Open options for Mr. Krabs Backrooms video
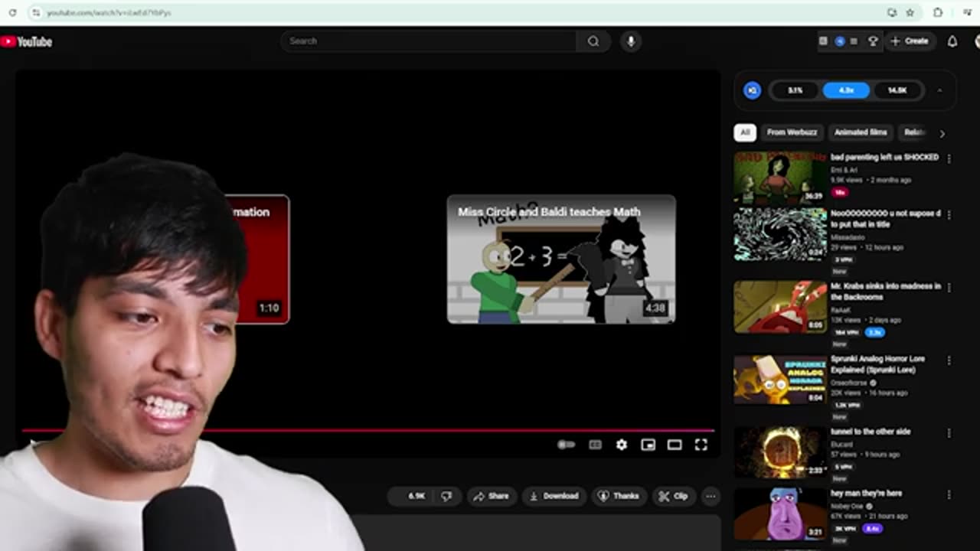This screenshot has width=980, height=551. [949, 288]
